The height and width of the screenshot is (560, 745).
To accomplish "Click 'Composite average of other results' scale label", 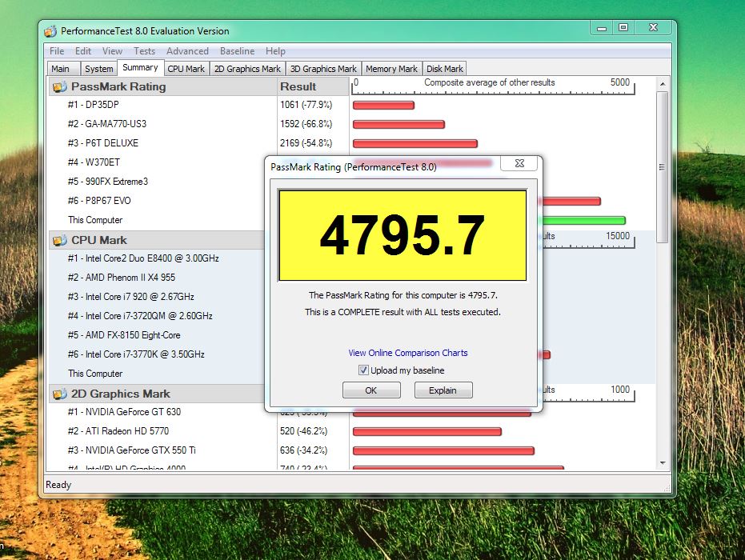I will pyautogui.click(x=490, y=82).
